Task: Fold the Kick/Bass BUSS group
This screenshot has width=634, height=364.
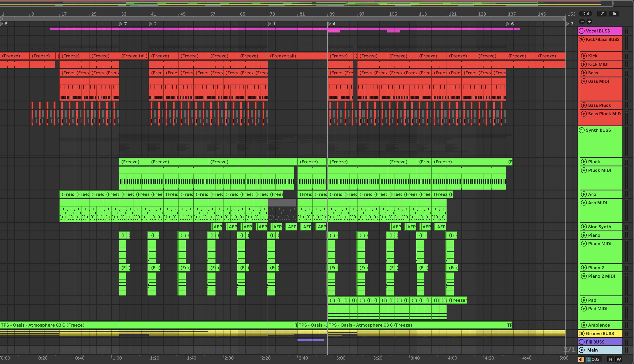Action: point(582,40)
